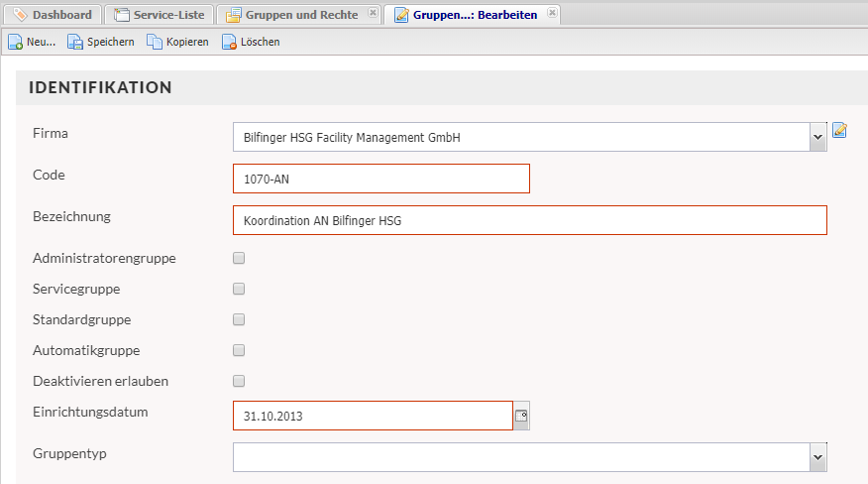This screenshot has width=868, height=484.
Task: Switch to the Dashboard tab
Action: click(x=54, y=15)
